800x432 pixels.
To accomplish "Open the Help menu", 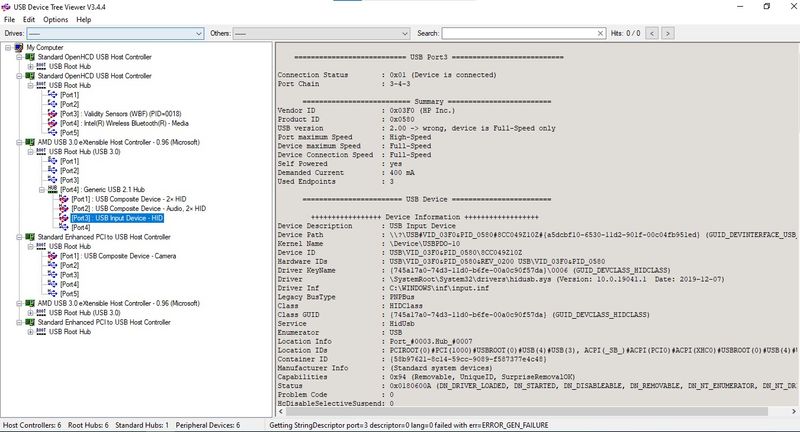I will tap(83, 19).
